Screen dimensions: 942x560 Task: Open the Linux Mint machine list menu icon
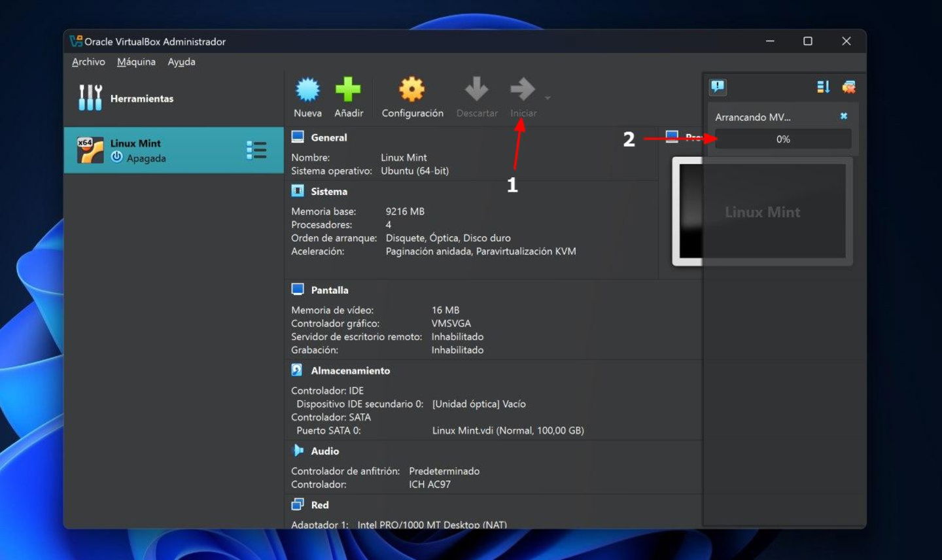tap(256, 150)
